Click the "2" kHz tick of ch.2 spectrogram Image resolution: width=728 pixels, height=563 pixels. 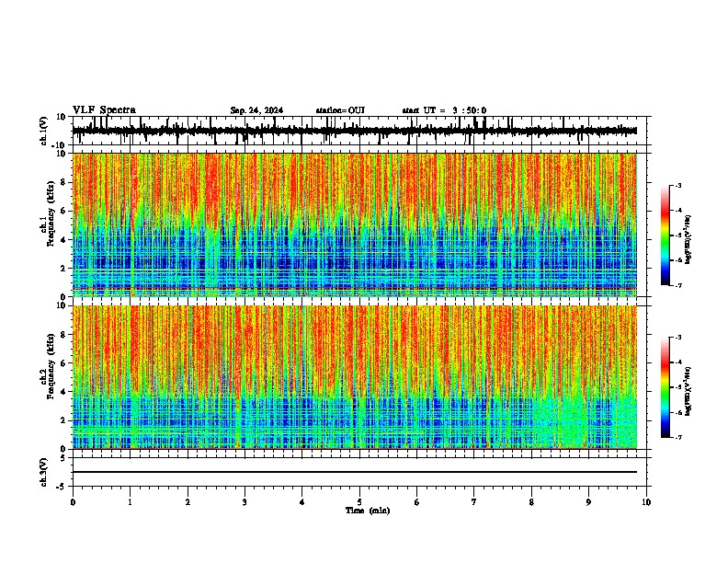63,420
